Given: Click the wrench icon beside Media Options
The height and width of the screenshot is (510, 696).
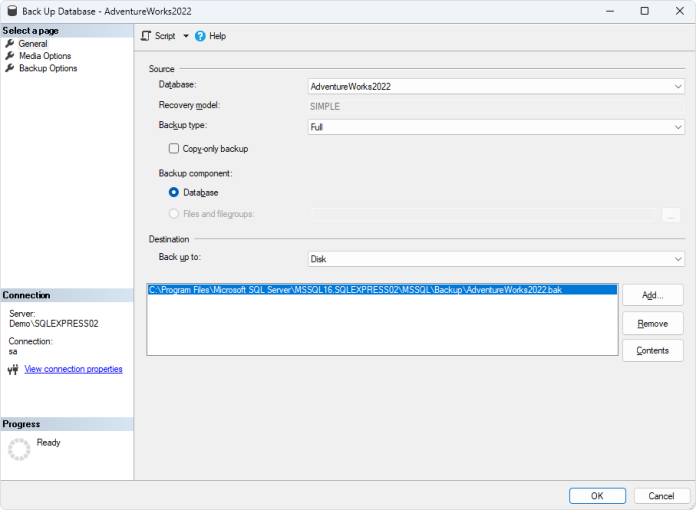Looking at the screenshot, I should (x=10, y=56).
